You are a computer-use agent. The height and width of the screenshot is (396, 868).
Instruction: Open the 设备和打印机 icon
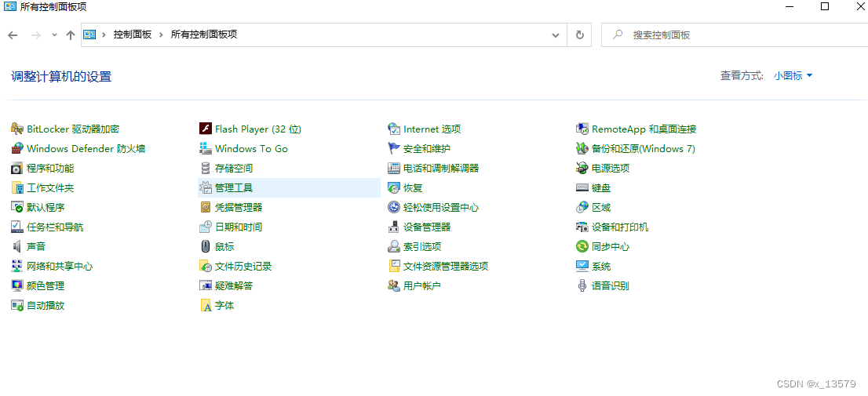click(x=582, y=227)
